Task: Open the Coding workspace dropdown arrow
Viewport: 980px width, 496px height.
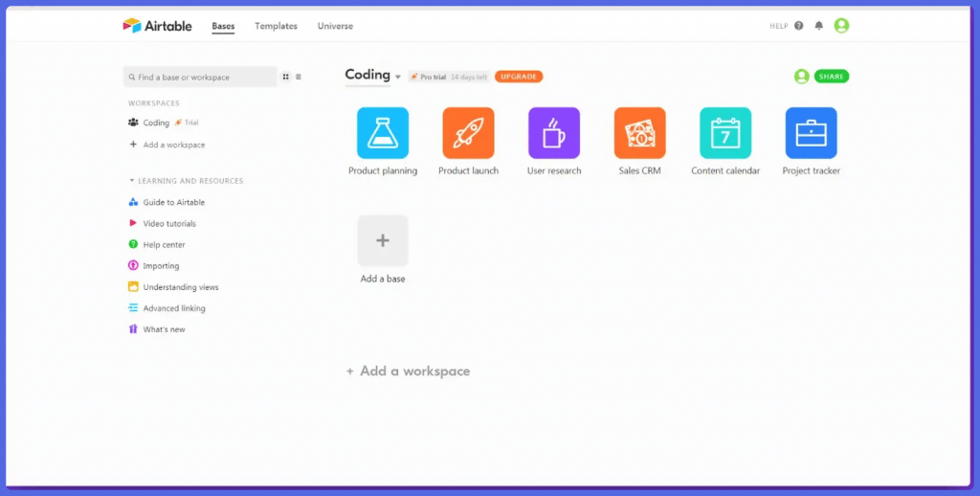Action: [x=398, y=77]
